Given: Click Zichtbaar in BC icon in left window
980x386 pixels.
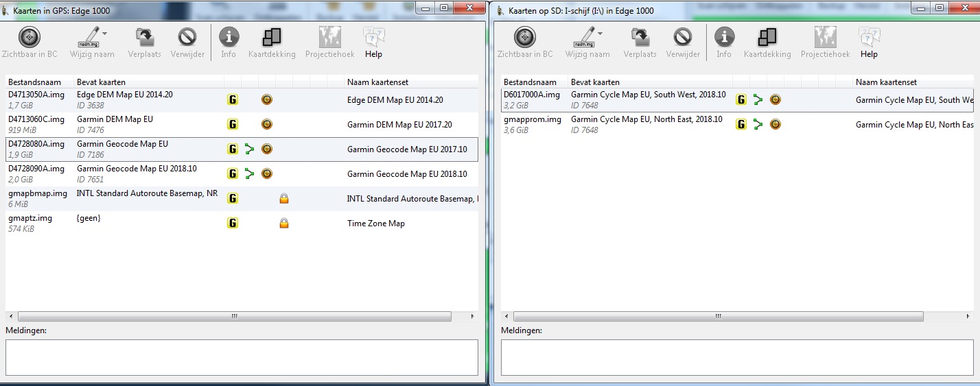Looking at the screenshot, I should [29, 38].
